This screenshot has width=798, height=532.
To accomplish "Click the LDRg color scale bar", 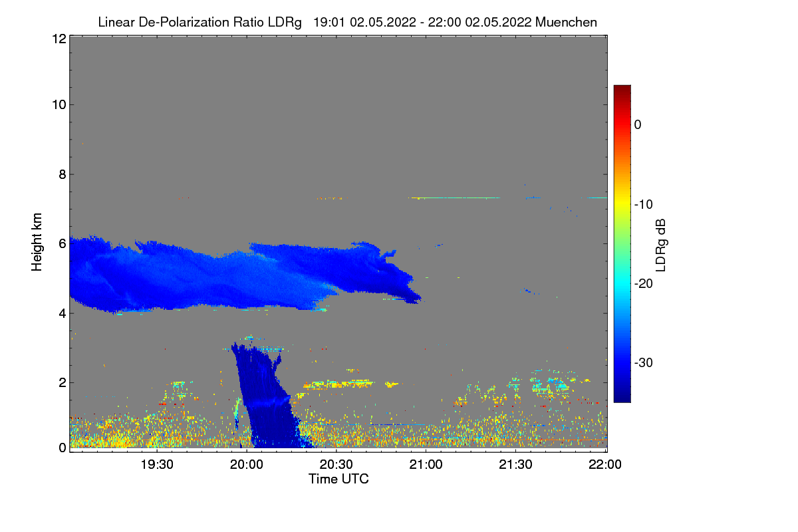I will coord(622,243).
